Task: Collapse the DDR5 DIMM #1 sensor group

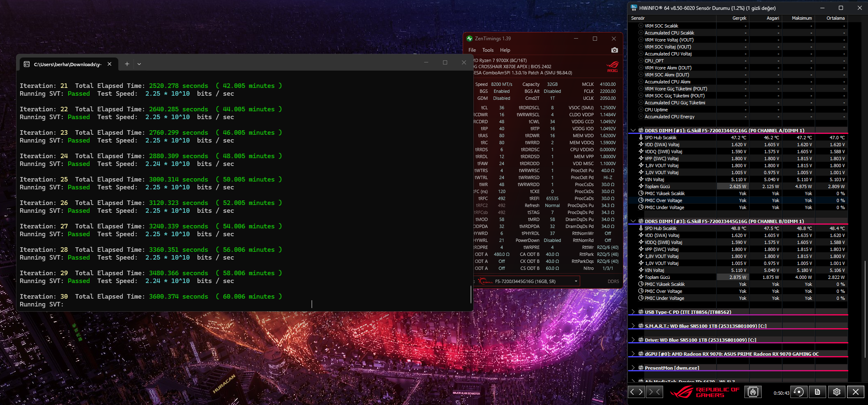Action: point(633,131)
